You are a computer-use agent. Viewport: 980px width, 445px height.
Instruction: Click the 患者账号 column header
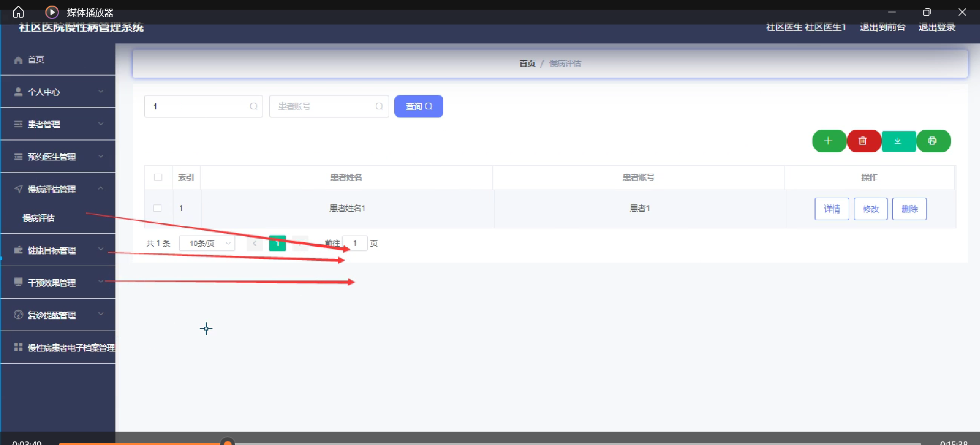tap(638, 177)
